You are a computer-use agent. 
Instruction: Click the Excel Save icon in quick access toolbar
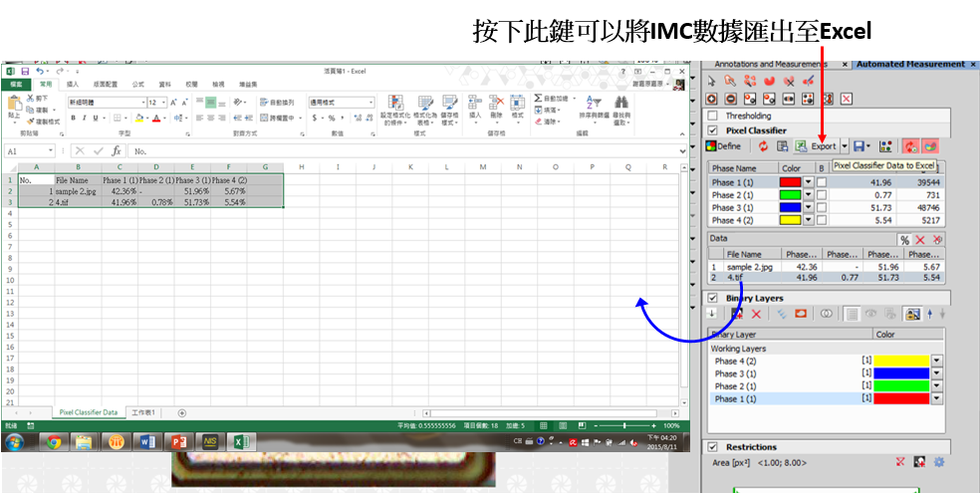(26, 72)
